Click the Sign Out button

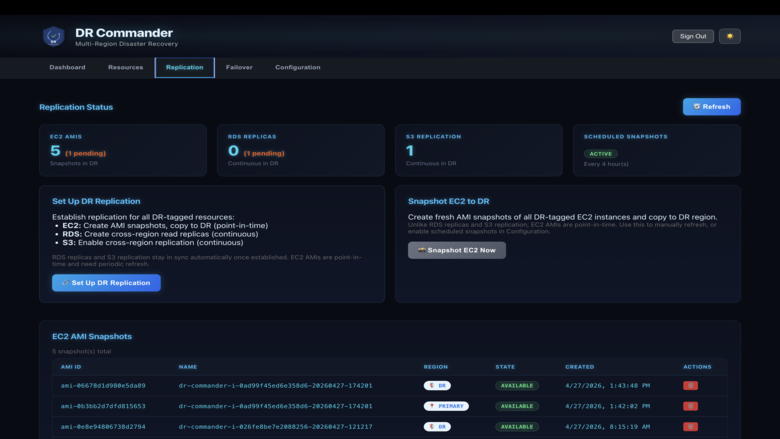click(693, 36)
